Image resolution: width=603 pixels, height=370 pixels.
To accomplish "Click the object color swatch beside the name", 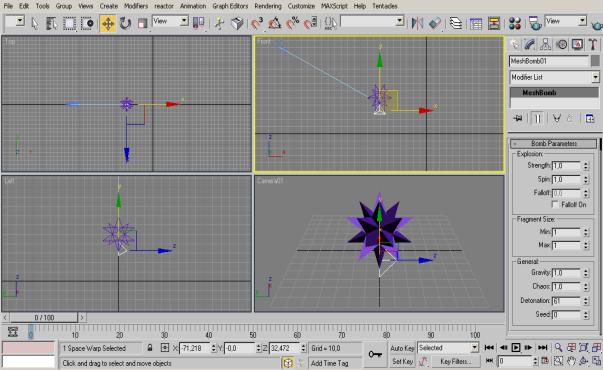I will 595,61.
